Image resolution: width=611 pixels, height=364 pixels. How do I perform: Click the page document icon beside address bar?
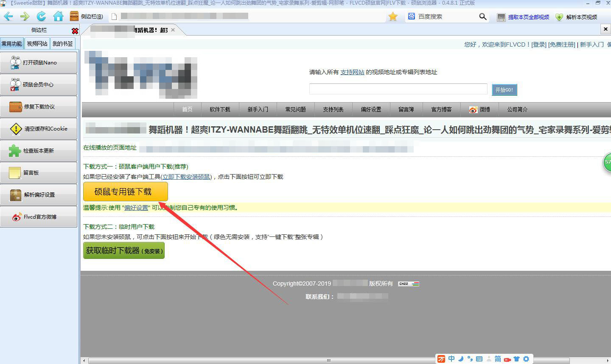pos(114,17)
